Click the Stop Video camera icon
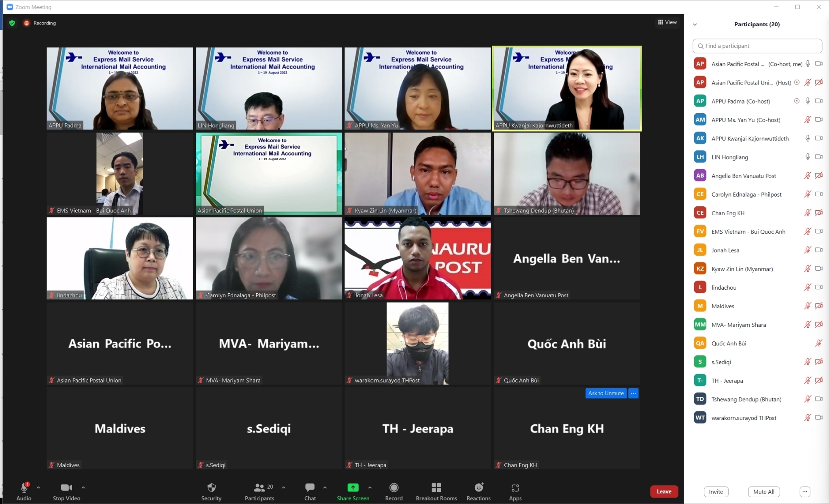The image size is (829, 504). point(66,488)
